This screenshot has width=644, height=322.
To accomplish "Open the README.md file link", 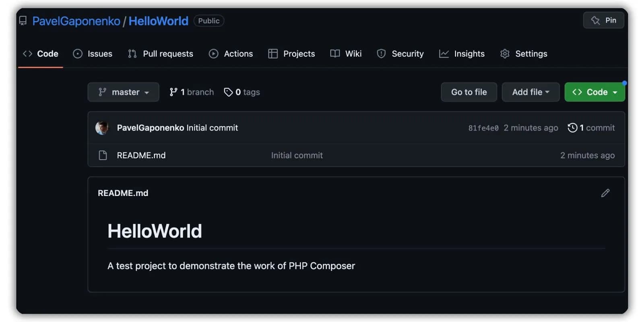I will (x=141, y=155).
